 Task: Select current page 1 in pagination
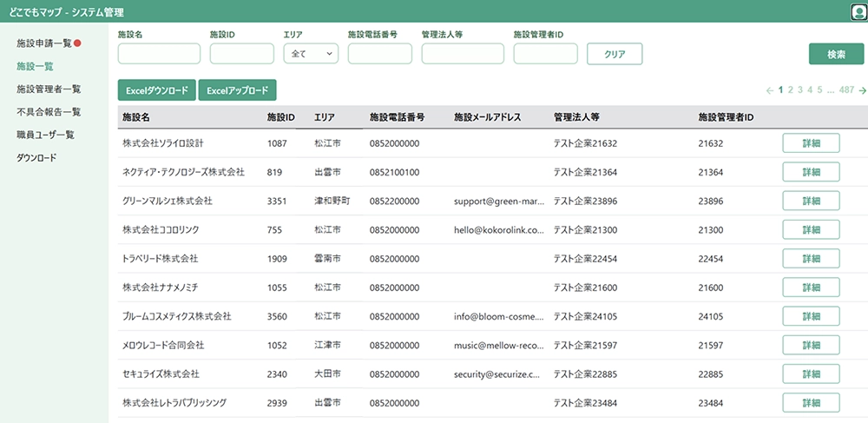[780, 90]
